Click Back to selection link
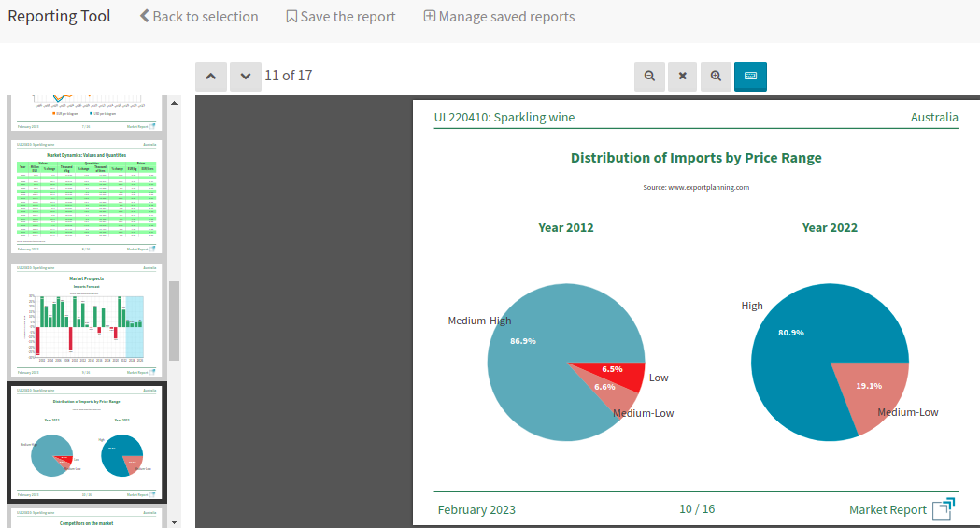The image size is (980, 528). click(x=199, y=17)
